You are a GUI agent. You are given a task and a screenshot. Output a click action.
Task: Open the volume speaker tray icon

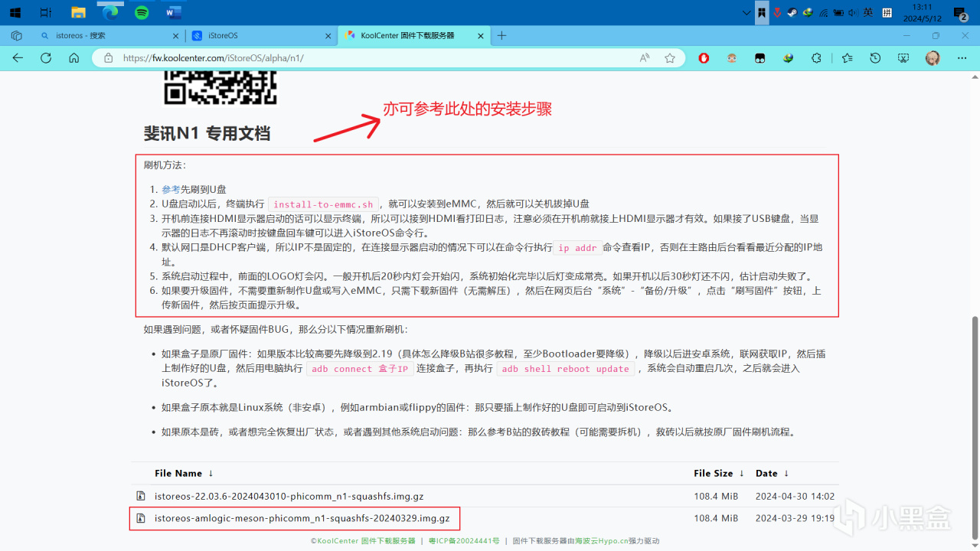pos(853,12)
